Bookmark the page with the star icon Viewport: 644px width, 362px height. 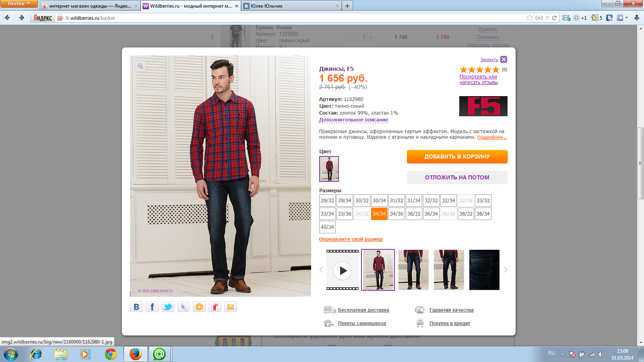(530, 18)
